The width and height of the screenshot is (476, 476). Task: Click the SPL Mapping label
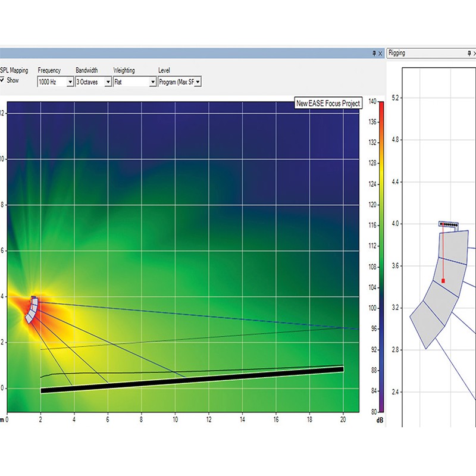coord(14,70)
